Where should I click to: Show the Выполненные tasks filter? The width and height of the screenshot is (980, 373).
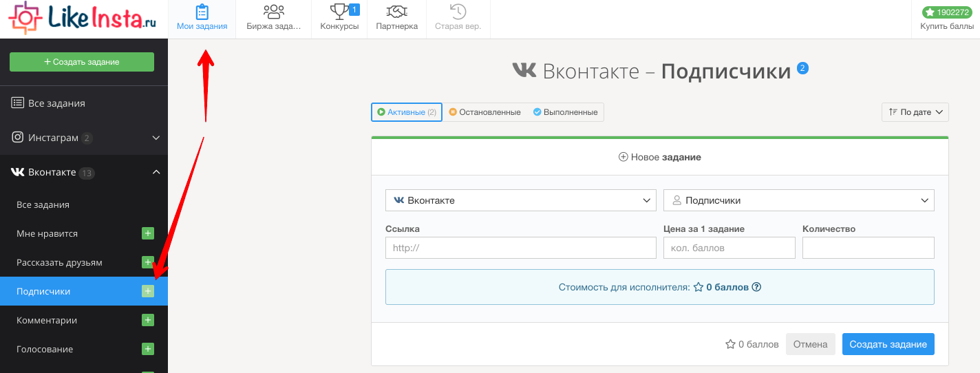565,112
